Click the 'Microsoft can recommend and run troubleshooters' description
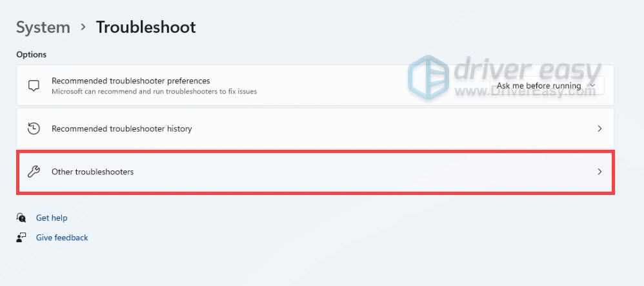 [x=154, y=91]
